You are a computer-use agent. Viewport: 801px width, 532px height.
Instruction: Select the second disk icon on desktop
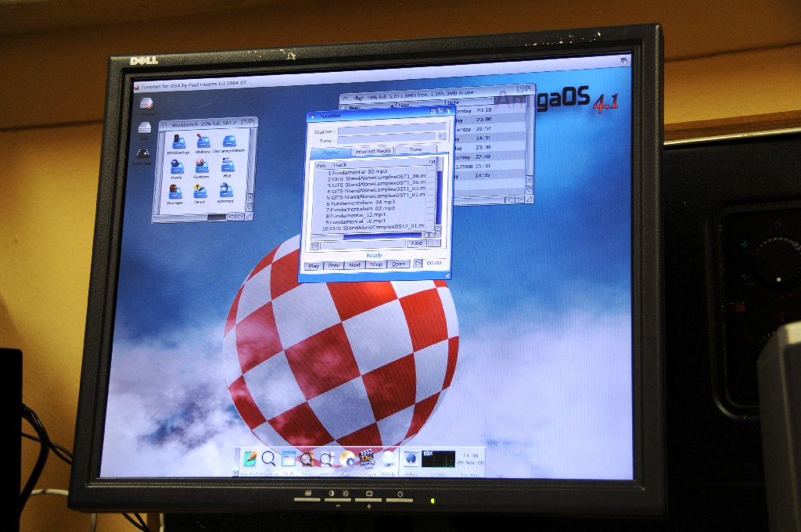click(x=145, y=128)
